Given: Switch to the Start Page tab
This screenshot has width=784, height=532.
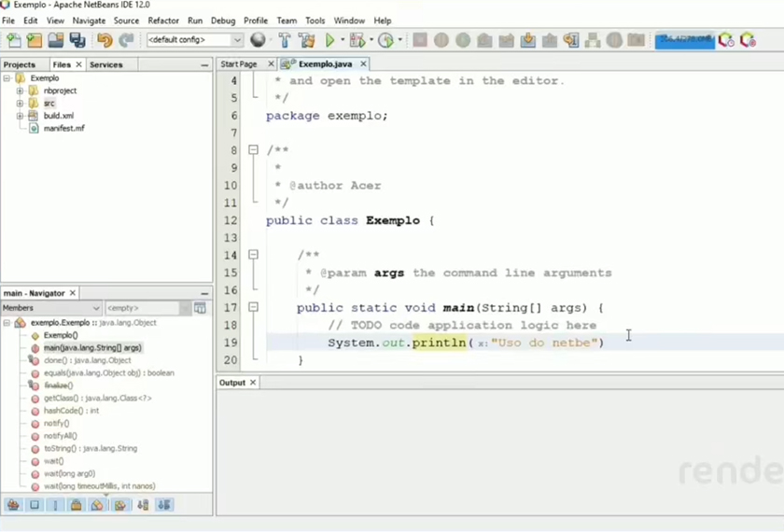Looking at the screenshot, I should click(x=240, y=64).
